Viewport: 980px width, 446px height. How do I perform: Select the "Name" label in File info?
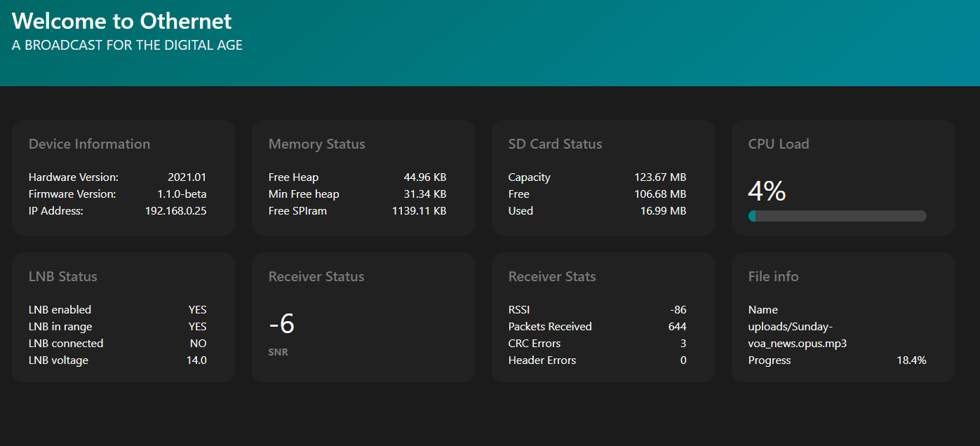(763, 310)
